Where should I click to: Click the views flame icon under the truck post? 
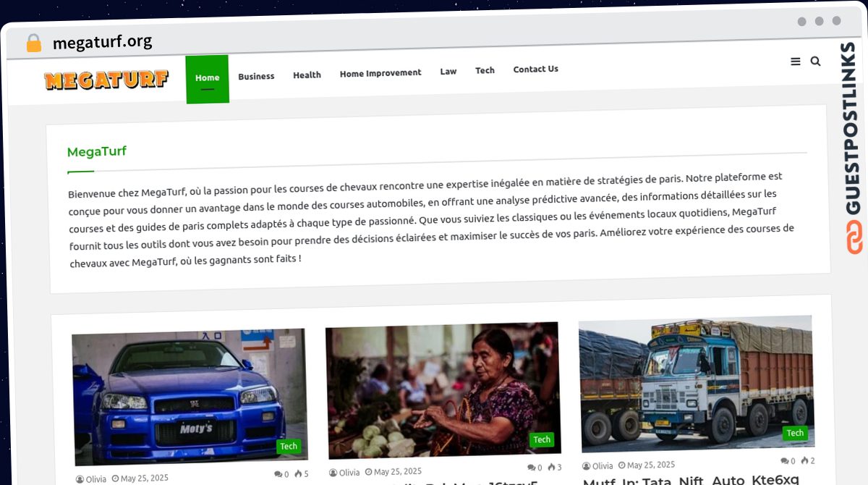(804, 460)
